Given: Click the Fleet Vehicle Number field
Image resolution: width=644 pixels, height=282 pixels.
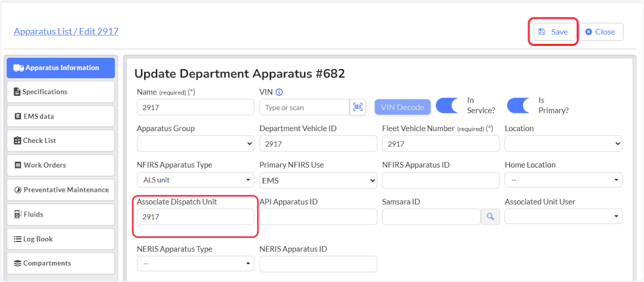Looking at the screenshot, I should [x=441, y=143].
